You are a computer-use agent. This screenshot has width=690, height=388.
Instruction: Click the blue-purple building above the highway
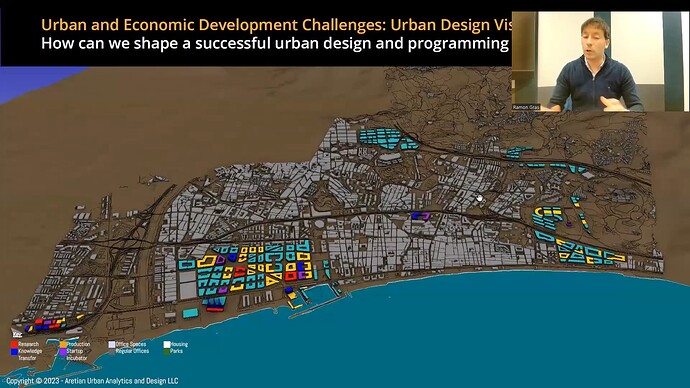pos(421,216)
